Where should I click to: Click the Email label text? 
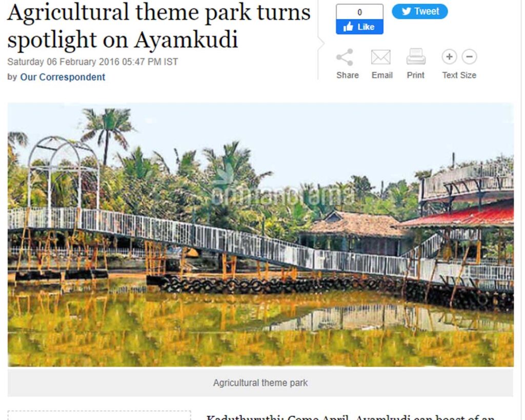coord(382,75)
